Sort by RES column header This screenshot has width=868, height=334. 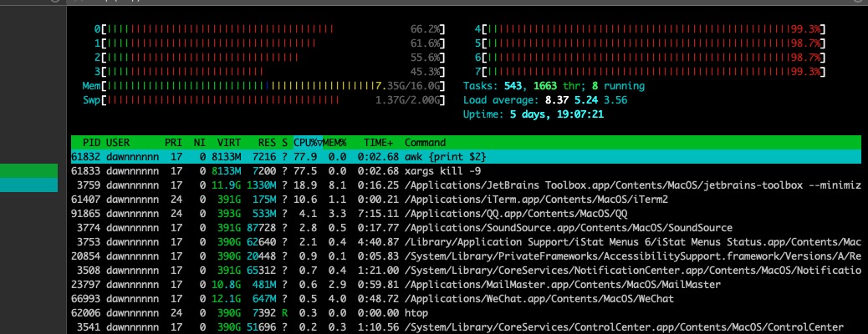pos(267,143)
